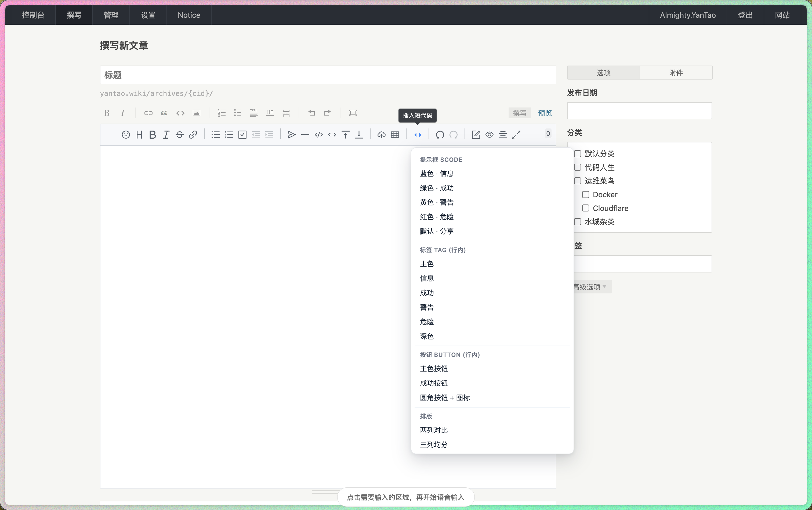Enable the Cloudflare category checkbox
Screen dimensions: 812x510
(585, 208)
